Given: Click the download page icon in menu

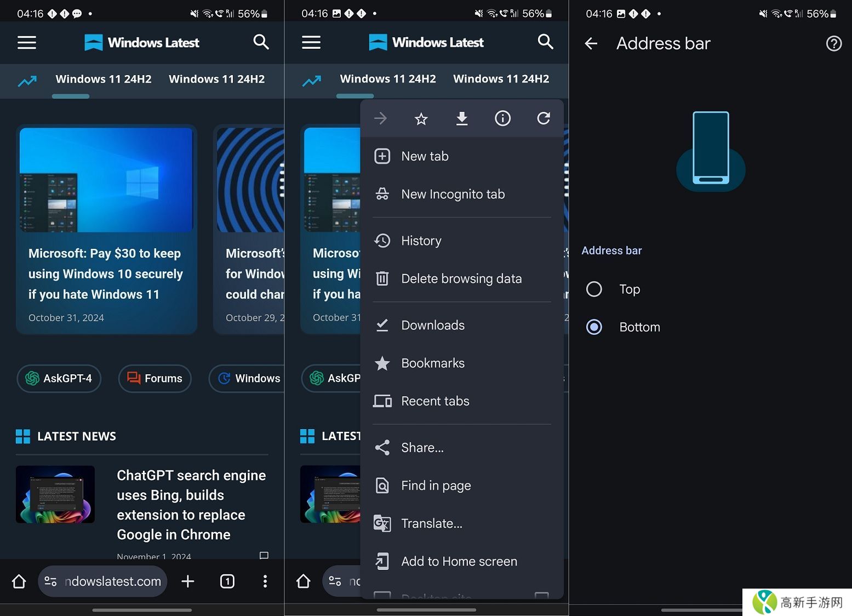Looking at the screenshot, I should click(x=462, y=118).
